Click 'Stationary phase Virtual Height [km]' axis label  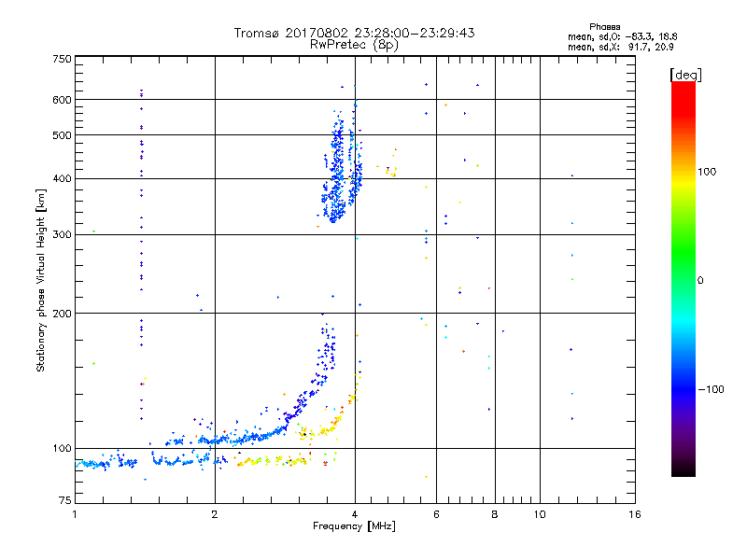(x=40, y=280)
